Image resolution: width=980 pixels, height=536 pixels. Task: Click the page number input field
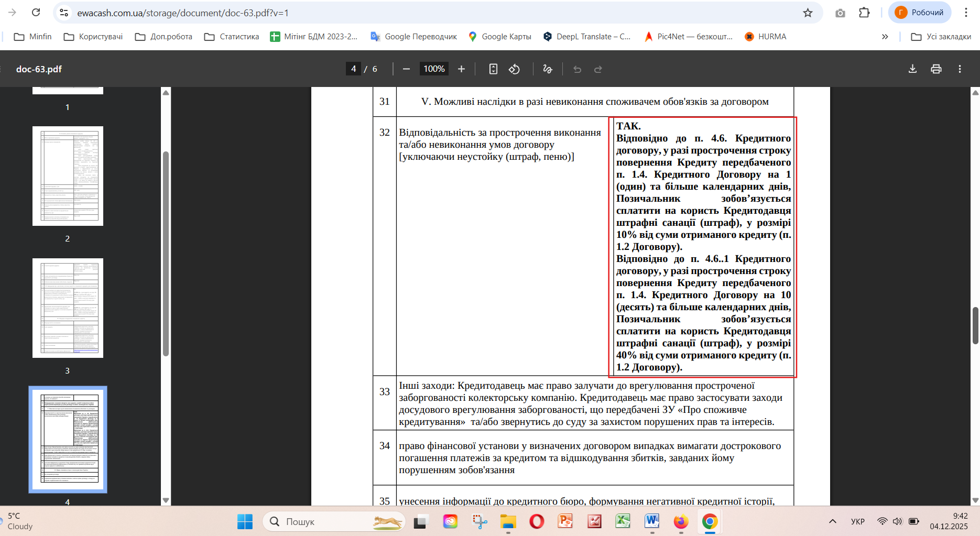[x=353, y=69]
